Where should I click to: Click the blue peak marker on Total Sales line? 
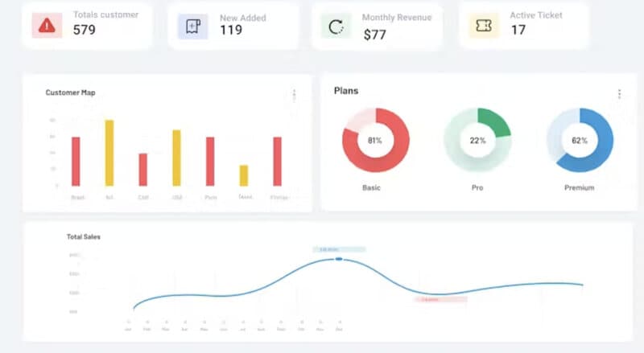(339, 259)
